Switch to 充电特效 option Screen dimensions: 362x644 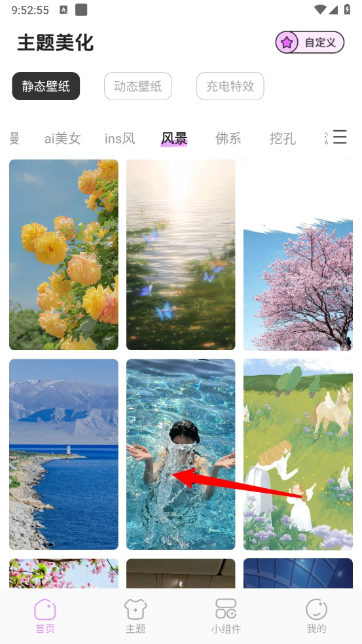230,86
